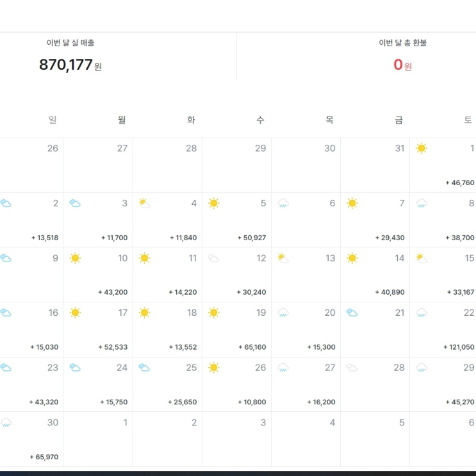This screenshot has width=476, height=476.
Task: Click the +50,927 sales amount on day 5
Action: pyautogui.click(x=251, y=238)
